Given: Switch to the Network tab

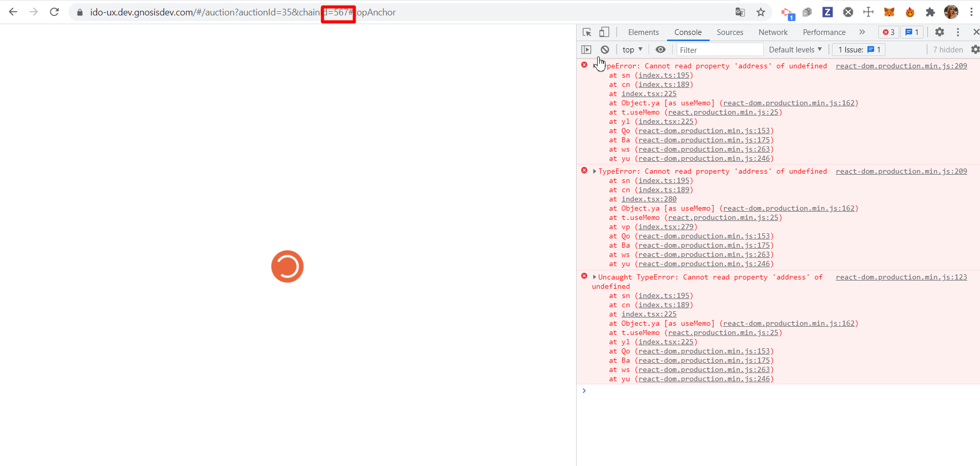Looking at the screenshot, I should pyautogui.click(x=773, y=32).
